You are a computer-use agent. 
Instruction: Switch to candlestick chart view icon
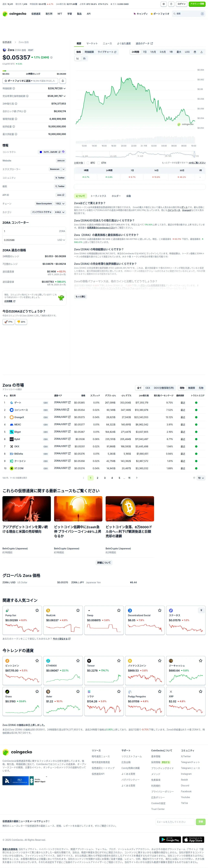coord(84,58)
